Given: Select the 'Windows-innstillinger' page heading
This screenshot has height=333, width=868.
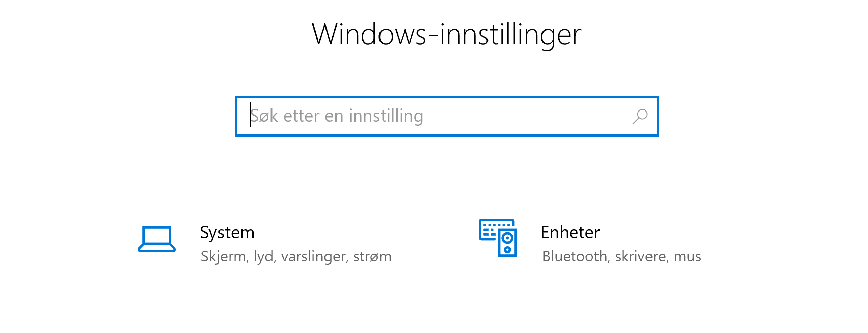Looking at the screenshot, I should pyautogui.click(x=447, y=34).
